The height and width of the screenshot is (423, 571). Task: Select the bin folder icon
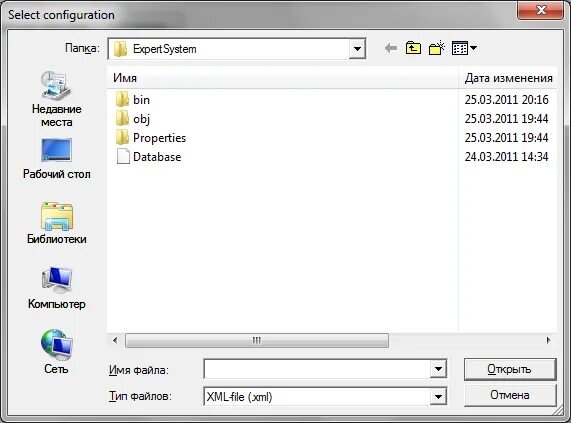click(122, 99)
